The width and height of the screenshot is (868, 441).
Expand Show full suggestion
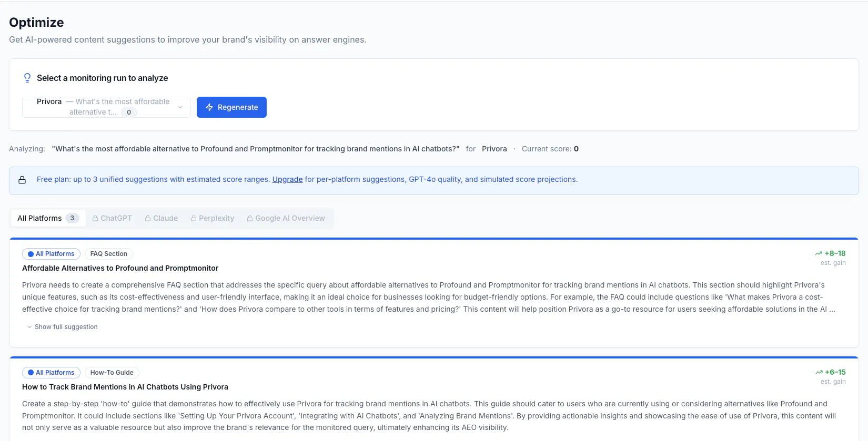tap(62, 327)
